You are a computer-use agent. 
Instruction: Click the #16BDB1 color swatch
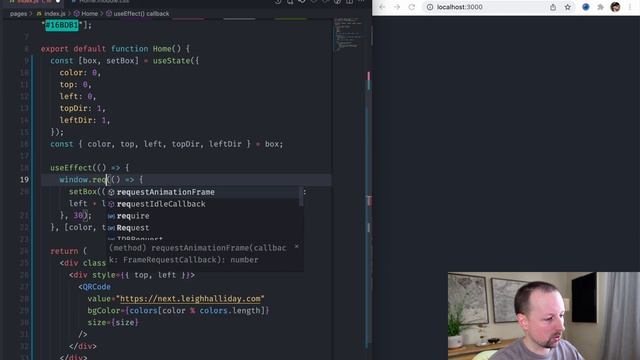(x=62, y=25)
